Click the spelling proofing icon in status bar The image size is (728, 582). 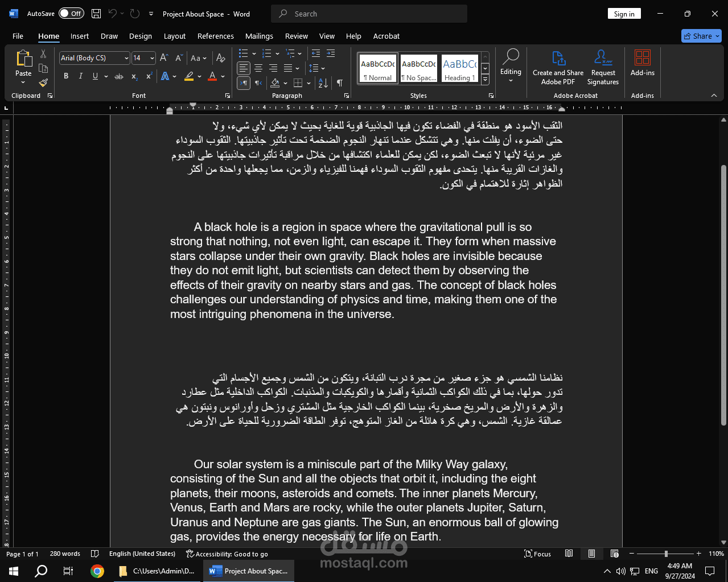coord(95,554)
